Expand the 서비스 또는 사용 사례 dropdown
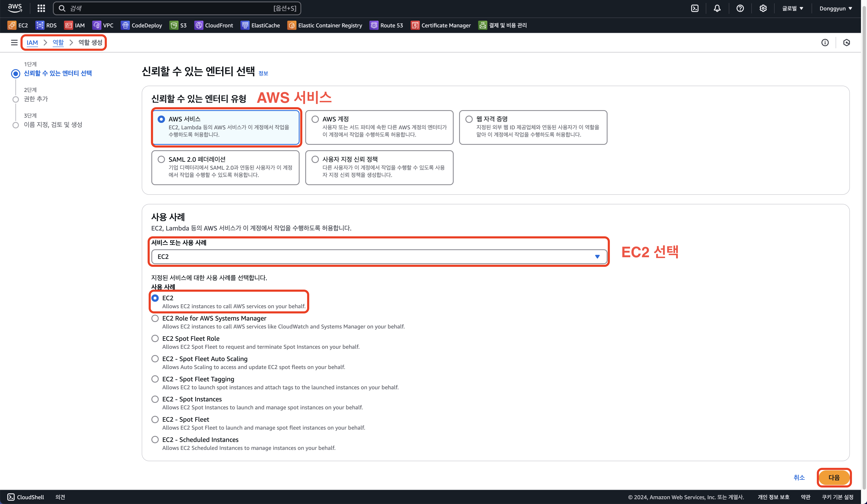The image size is (867, 504). coord(379,257)
